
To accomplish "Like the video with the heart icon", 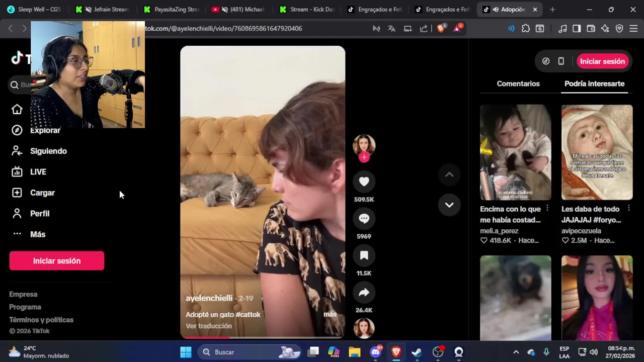I will click(x=364, y=182).
